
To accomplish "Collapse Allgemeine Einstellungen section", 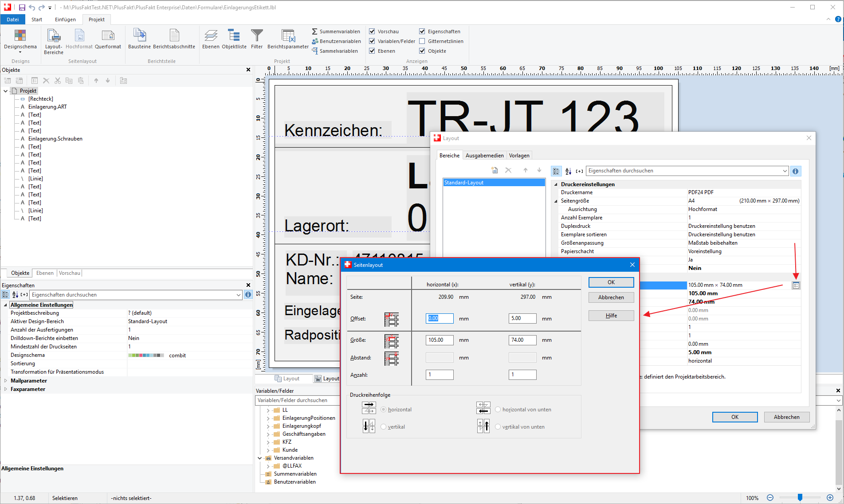I will click(x=6, y=305).
